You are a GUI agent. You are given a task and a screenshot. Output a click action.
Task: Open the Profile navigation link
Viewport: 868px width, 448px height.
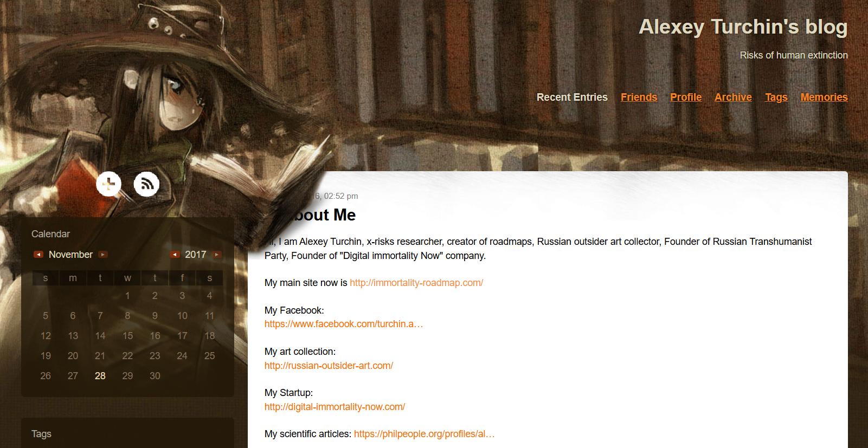pos(686,97)
